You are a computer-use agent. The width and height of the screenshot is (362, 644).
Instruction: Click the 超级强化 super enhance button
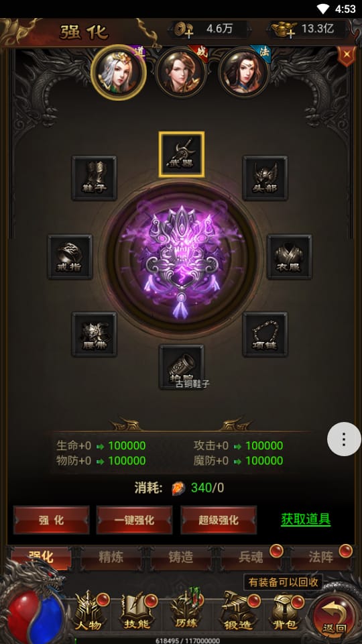click(219, 520)
